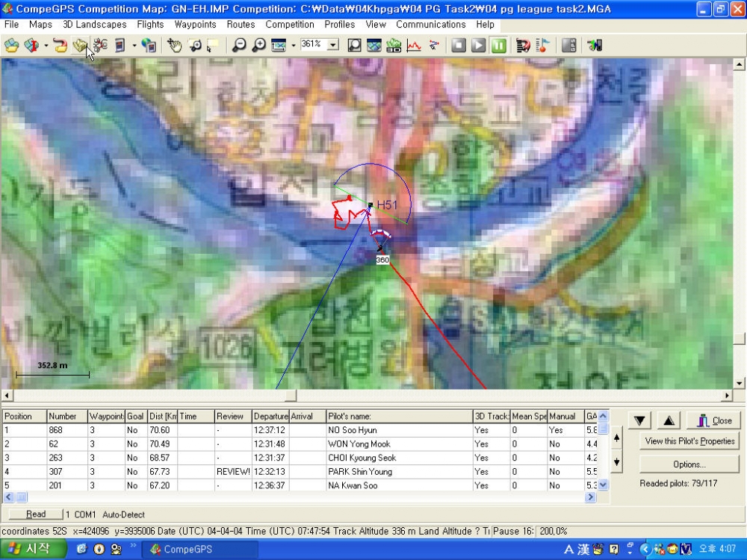The width and height of the screenshot is (747, 560).
Task: Select pilot row PARK Shin Young
Action: point(300,471)
